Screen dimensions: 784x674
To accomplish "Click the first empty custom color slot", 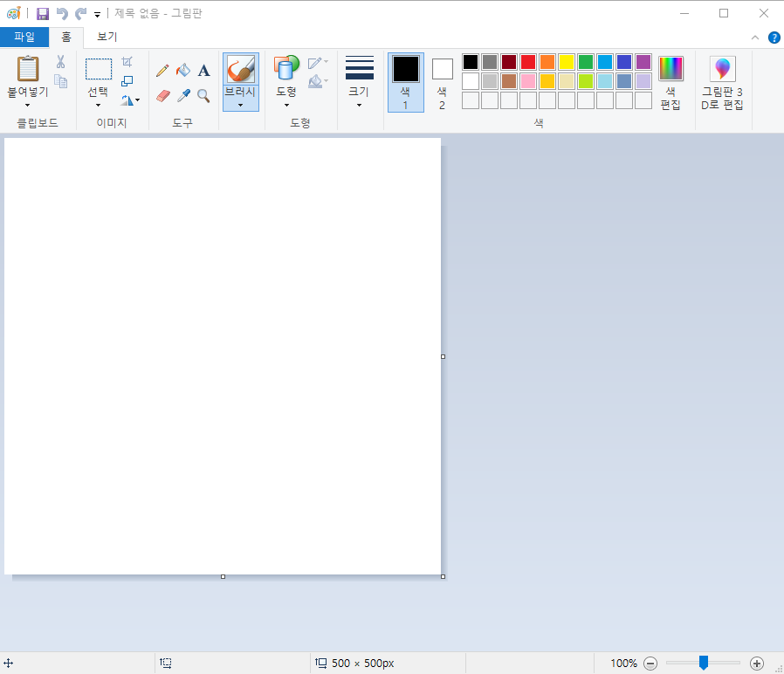I will (470, 100).
